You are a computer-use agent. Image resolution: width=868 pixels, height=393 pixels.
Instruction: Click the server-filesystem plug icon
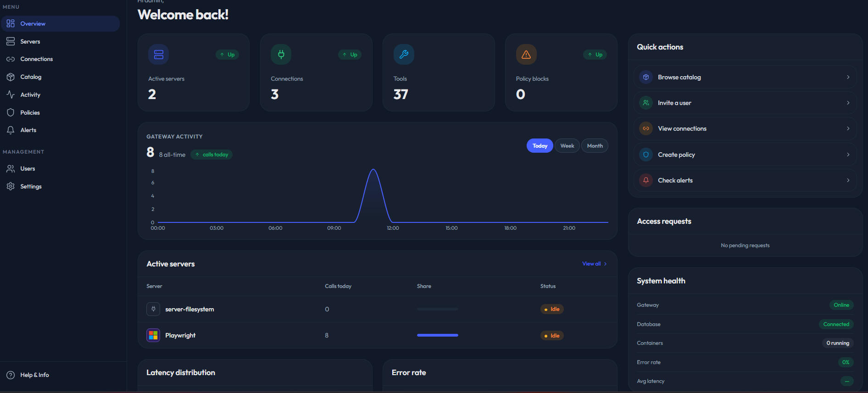tap(153, 309)
